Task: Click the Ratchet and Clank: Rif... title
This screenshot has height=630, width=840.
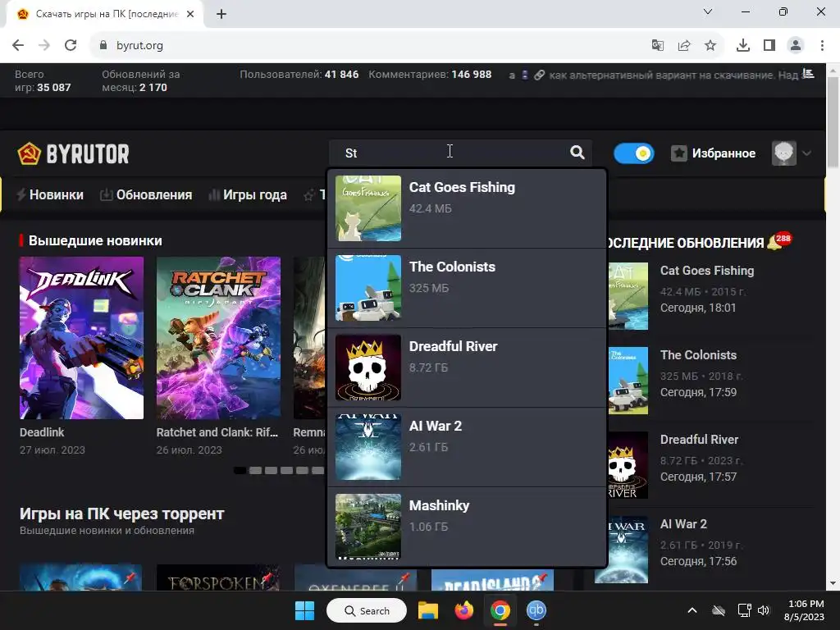Action: point(217,432)
